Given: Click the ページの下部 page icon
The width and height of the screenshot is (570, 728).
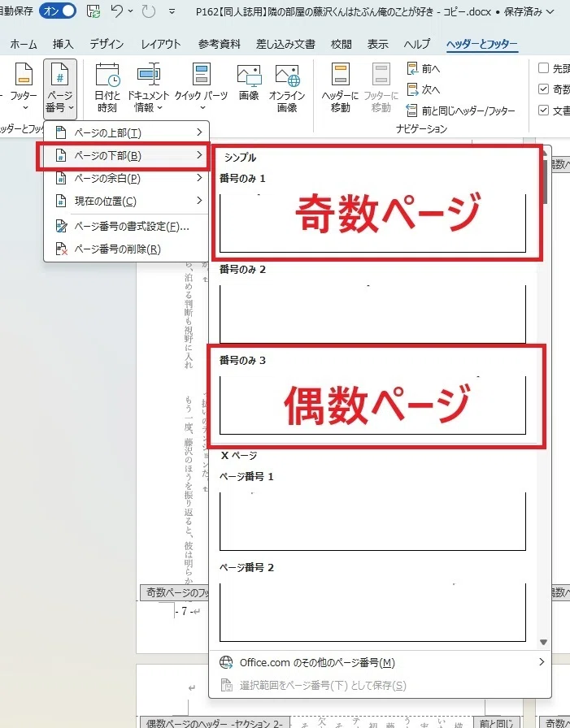Looking at the screenshot, I should pos(61,155).
